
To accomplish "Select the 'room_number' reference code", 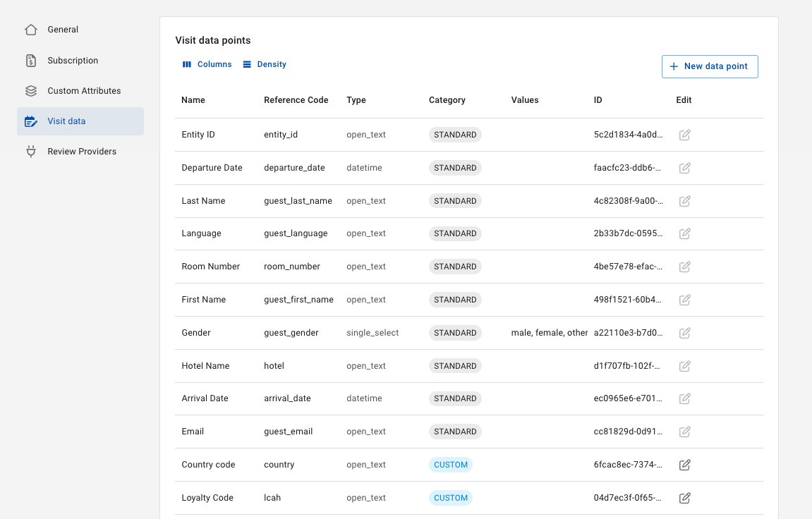I will [292, 267].
